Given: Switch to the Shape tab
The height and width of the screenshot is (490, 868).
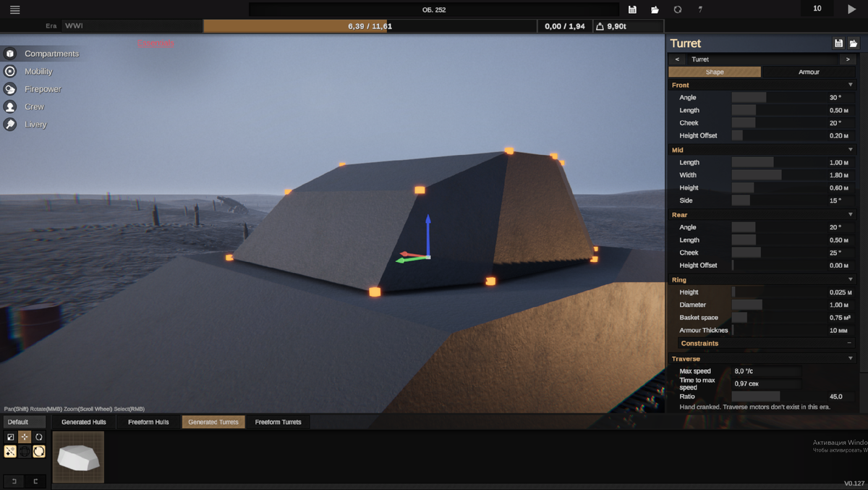Looking at the screenshot, I should click(x=715, y=72).
